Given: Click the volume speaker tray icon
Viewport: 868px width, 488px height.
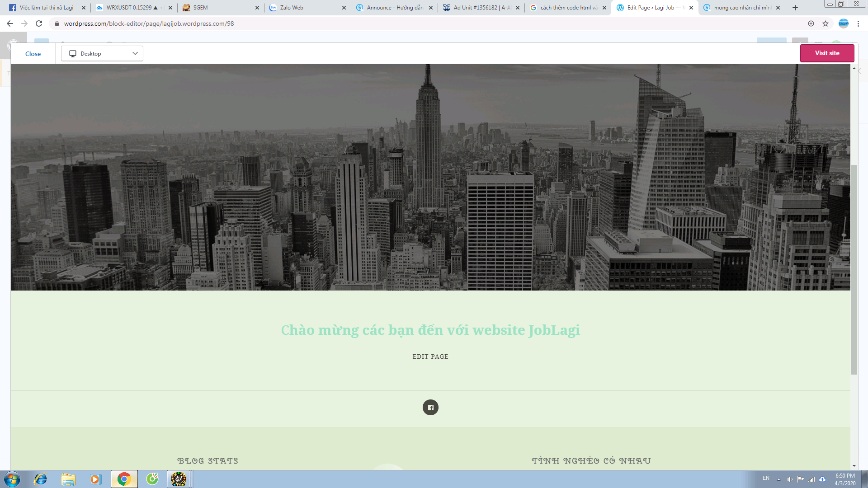Looking at the screenshot, I should pyautogui.click(x=790, y=479).
